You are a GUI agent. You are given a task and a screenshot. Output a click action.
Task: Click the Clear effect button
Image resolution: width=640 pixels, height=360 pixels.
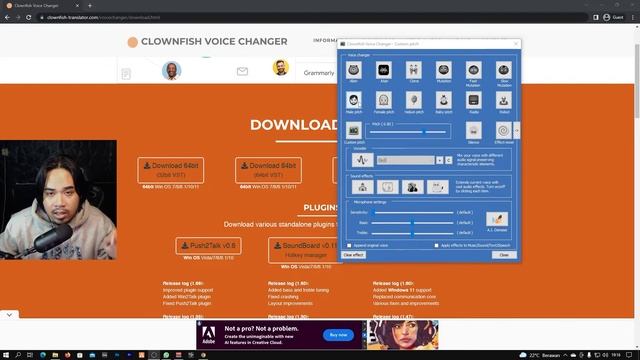click(353, 255)
